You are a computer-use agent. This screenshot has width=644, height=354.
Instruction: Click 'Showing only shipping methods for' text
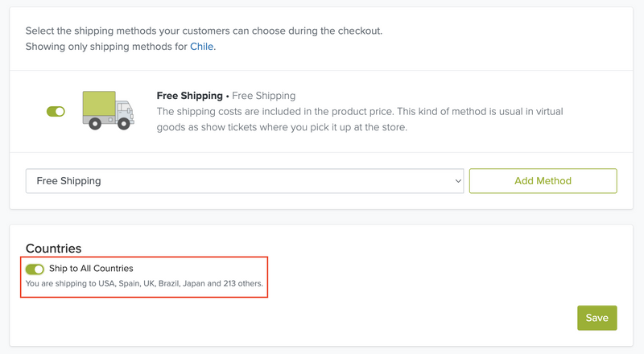tap(106, 47)
